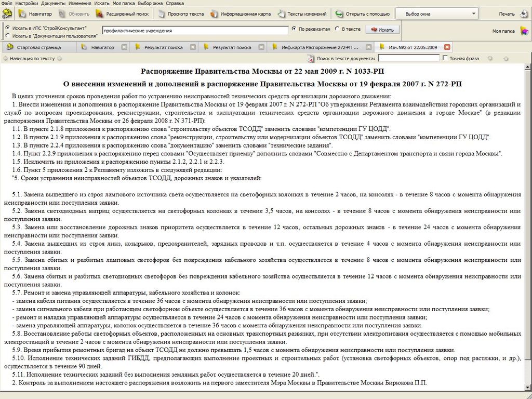Click the right arrow after Навигация по тексту
532x399 pixels.
60,58
